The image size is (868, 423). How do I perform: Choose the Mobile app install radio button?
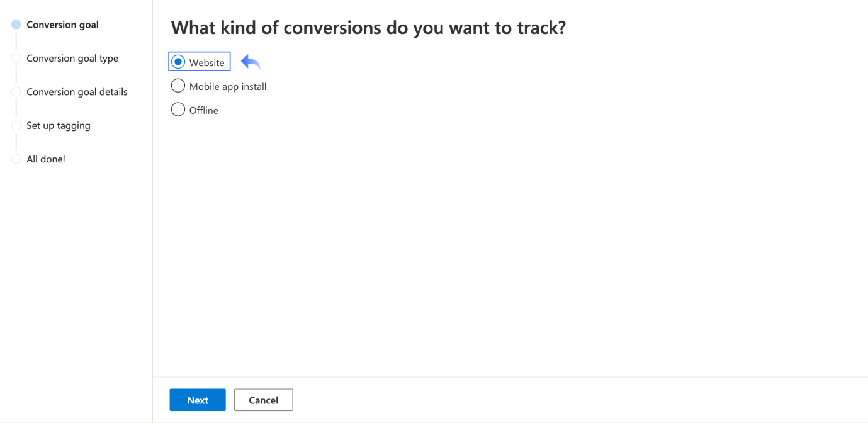[x=178, y=86]
